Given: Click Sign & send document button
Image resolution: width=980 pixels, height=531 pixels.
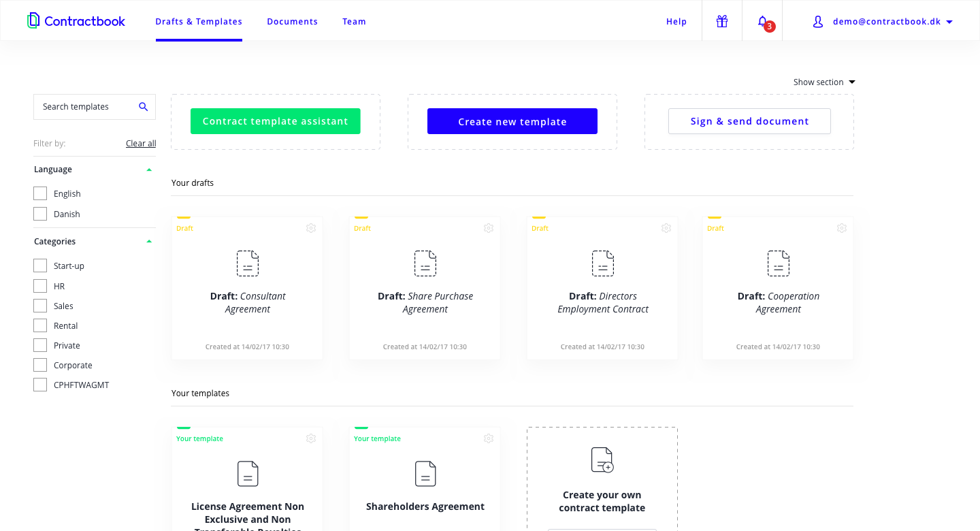Looking at the screenshot, I should [749, 121].
